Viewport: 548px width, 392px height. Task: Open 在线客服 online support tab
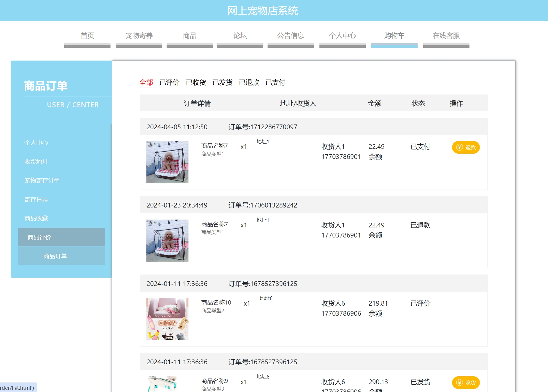446,36
